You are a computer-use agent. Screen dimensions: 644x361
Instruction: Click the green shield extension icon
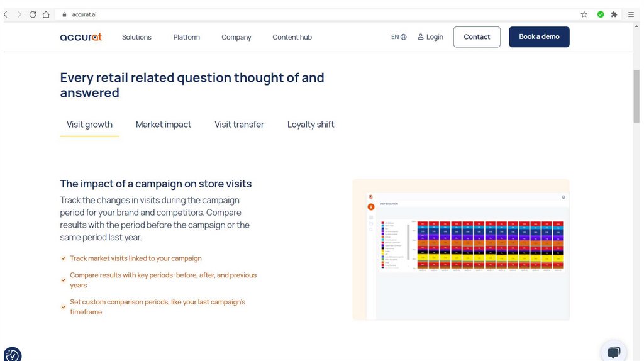tap(600, 14)
